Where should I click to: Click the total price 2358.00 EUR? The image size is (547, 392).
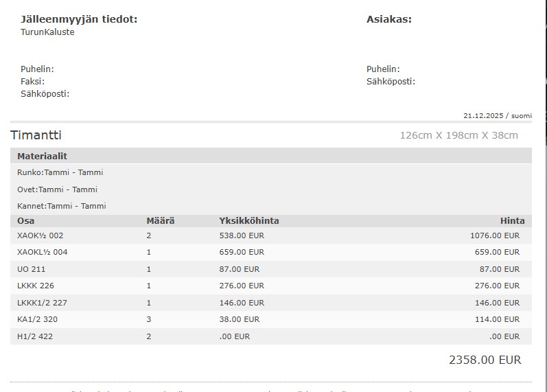click(485, 360)
